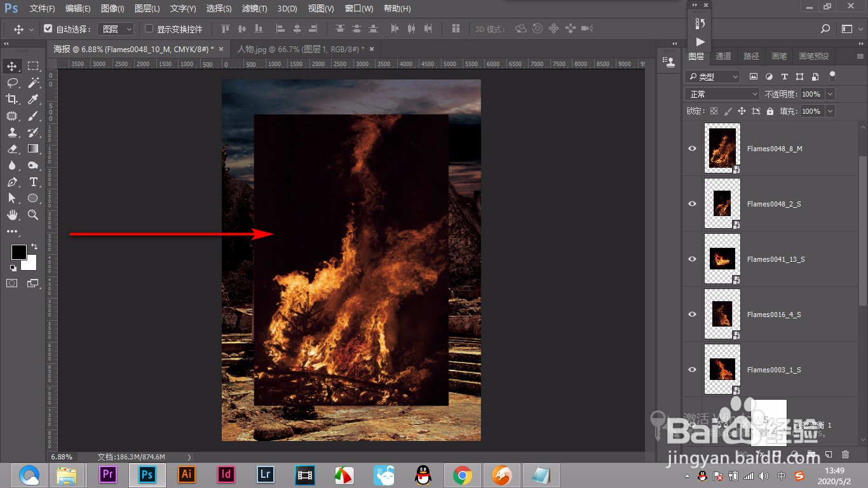The image size is (868, 488).
Task: Hide the Flames0003_1_S layer
Action: click(x=693, y=369)
